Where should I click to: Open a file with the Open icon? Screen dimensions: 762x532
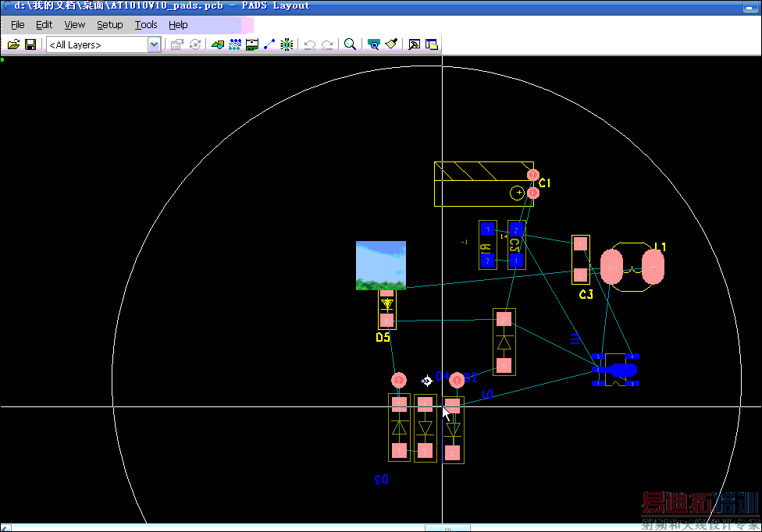coord(13,44)
